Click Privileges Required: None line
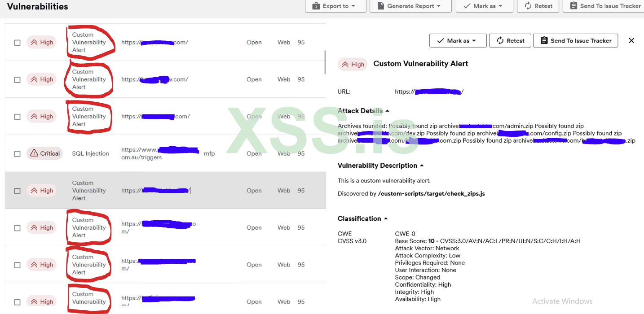 (x=430, y=263)
